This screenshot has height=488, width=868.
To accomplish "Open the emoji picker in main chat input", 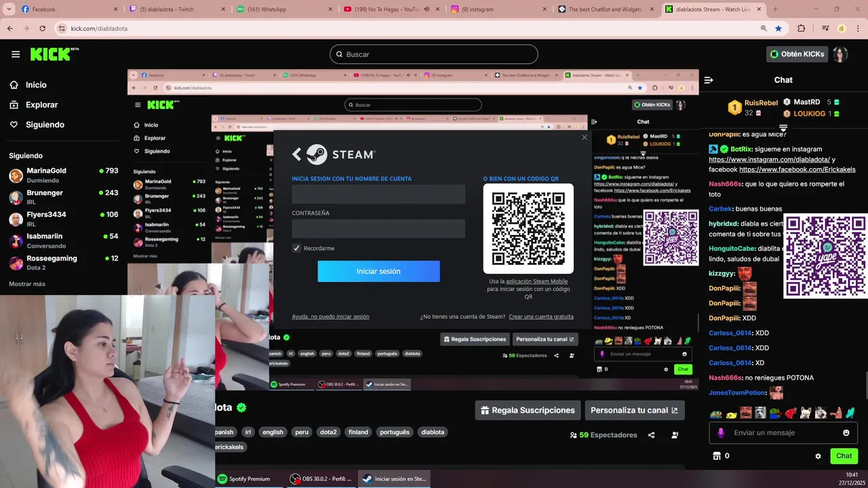I will pos(846,432).
